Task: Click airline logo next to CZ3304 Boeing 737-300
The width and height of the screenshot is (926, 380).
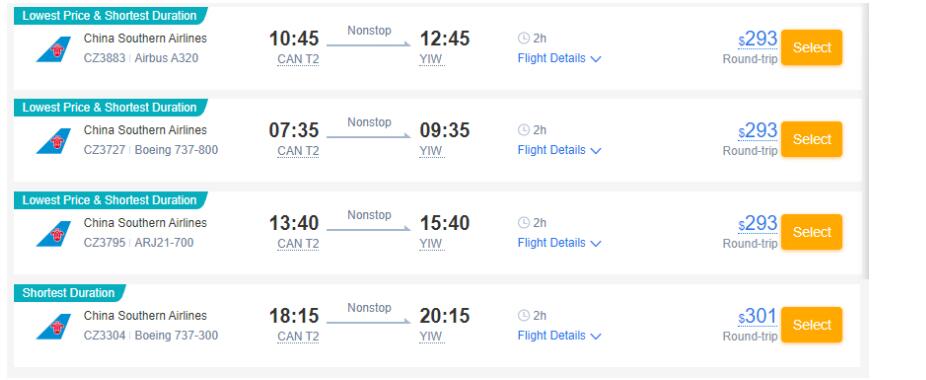Action: [54, 326]
